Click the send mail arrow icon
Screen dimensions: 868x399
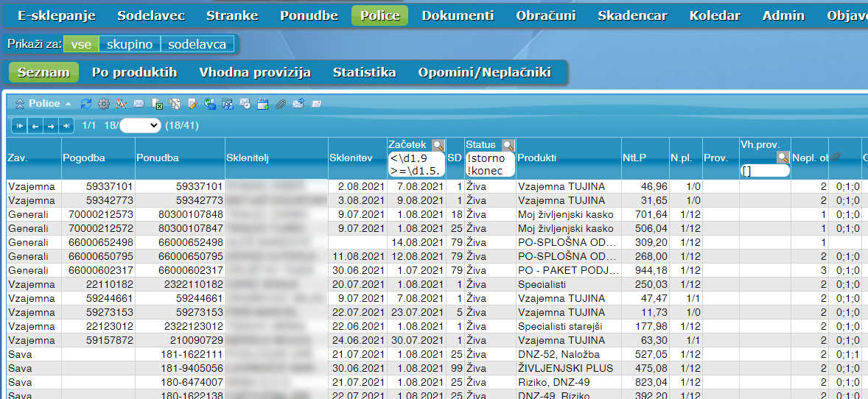(x=298, y=104)
